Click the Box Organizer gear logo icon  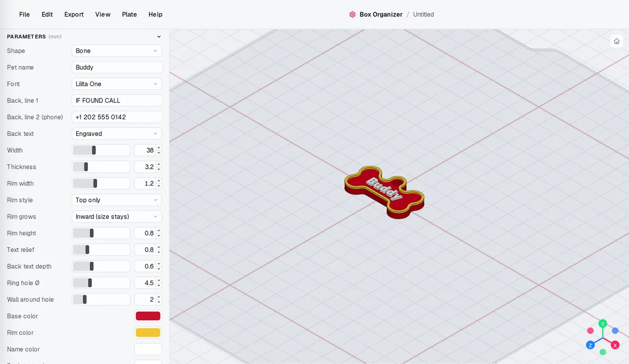352,14
